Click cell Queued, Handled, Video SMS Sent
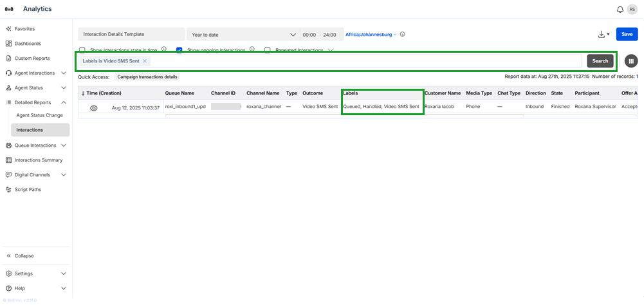 click(x=381, y=106)
